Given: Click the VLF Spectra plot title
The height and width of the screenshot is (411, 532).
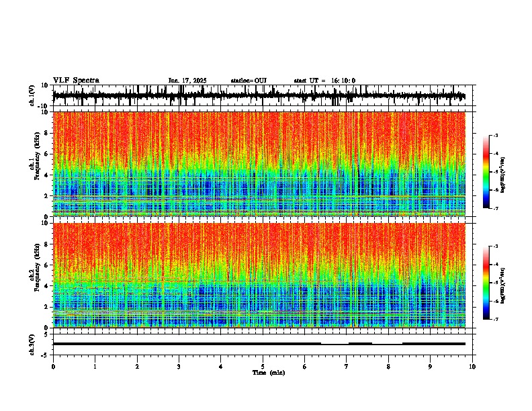Looking at the screenshot, I should coord(76,81).
